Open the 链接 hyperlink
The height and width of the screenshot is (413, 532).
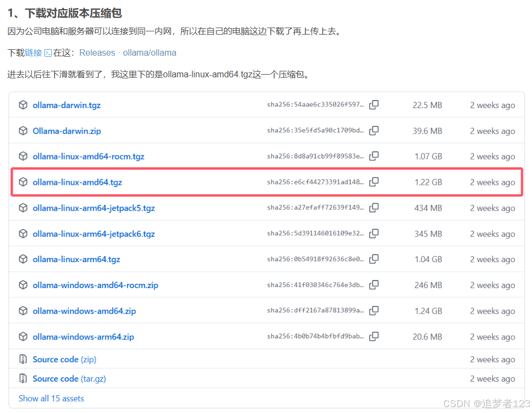34,53
